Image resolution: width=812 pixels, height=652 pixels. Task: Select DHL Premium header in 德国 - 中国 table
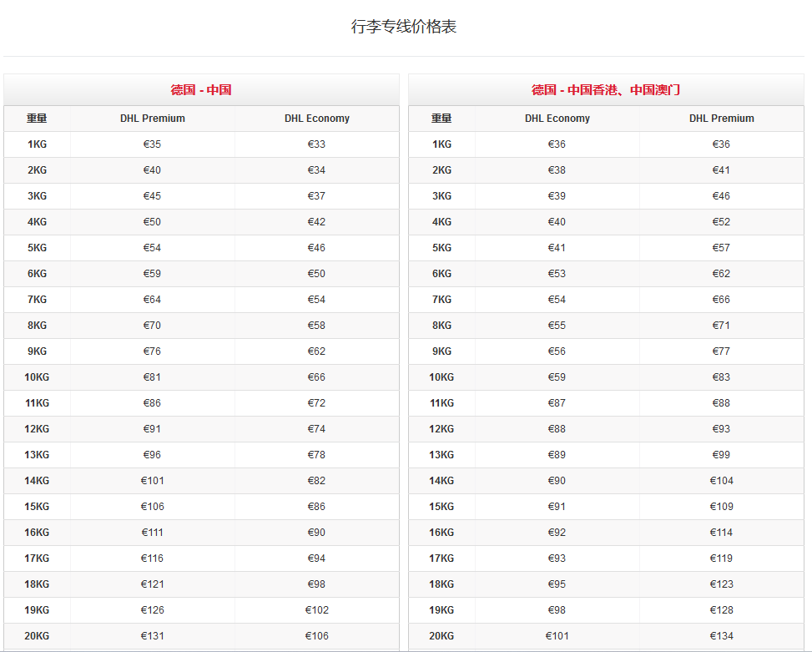(x=153, y=119)
